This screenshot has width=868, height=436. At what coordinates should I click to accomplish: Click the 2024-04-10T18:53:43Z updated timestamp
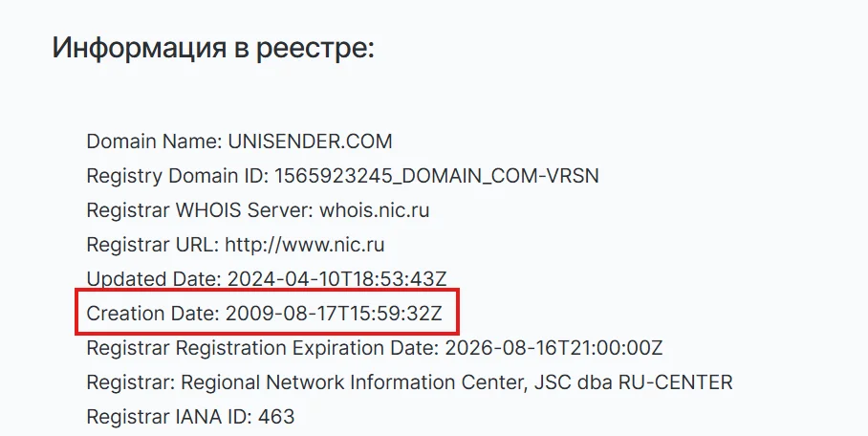coord(336,279)
